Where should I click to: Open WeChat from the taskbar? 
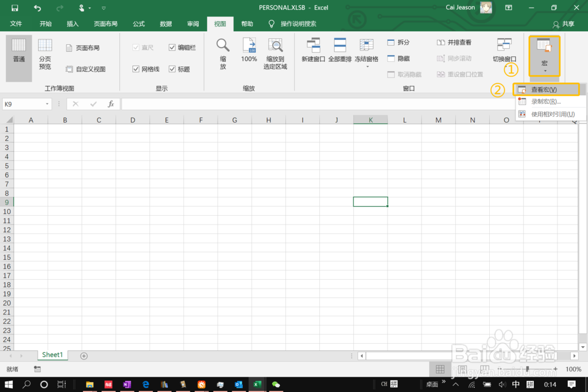(276, 384)
